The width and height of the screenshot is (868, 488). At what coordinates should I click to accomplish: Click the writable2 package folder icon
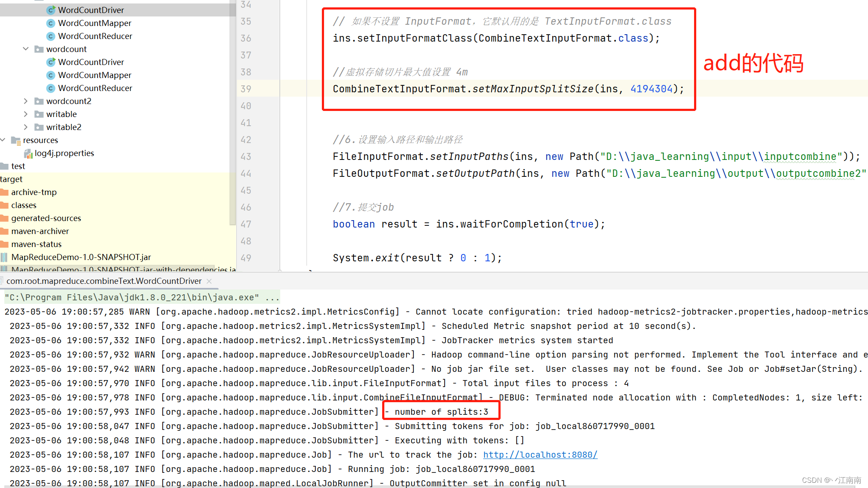[39, 127]
